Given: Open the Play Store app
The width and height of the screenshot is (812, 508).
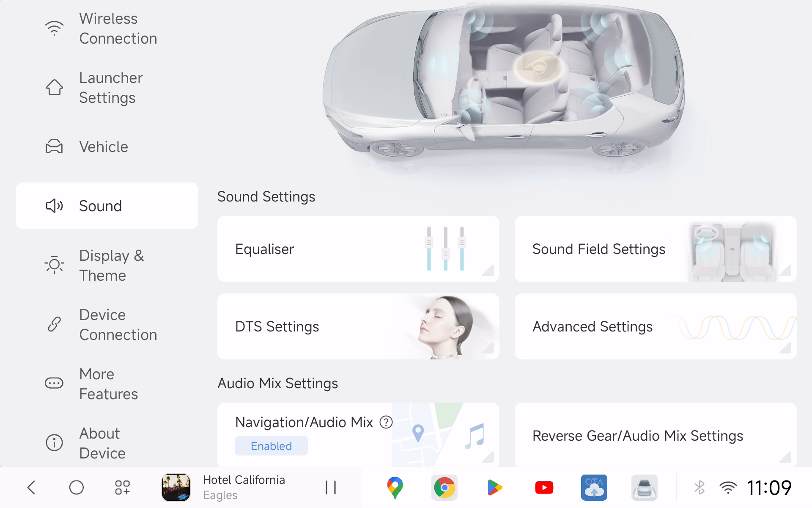Looking at the screenshot, I should point(494,487).
